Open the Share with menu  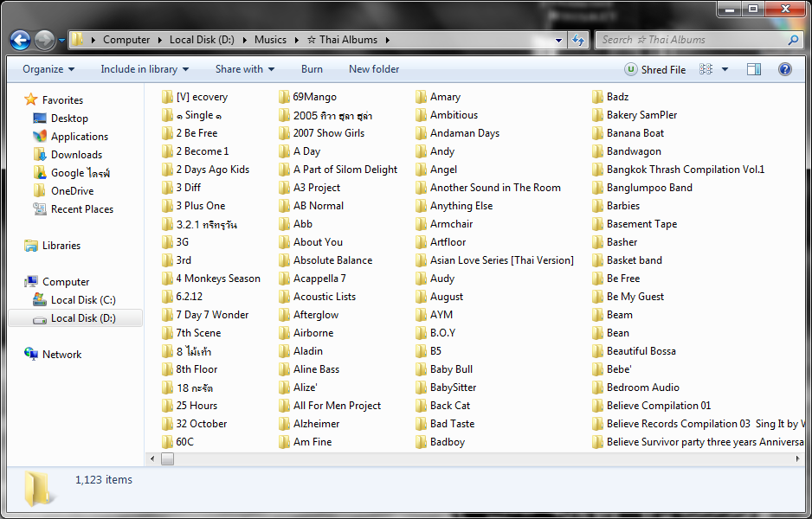coord(244,69)
